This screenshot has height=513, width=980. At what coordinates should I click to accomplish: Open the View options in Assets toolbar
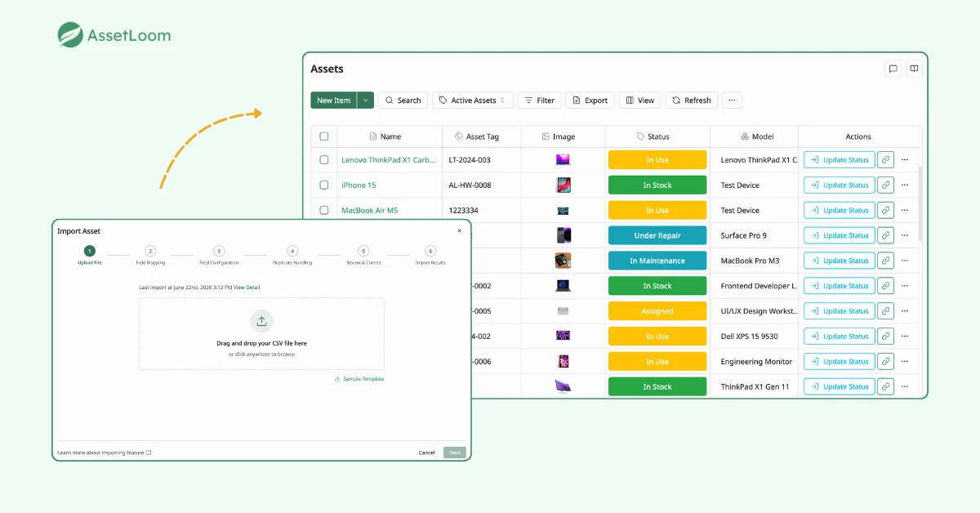pos(639,100)
